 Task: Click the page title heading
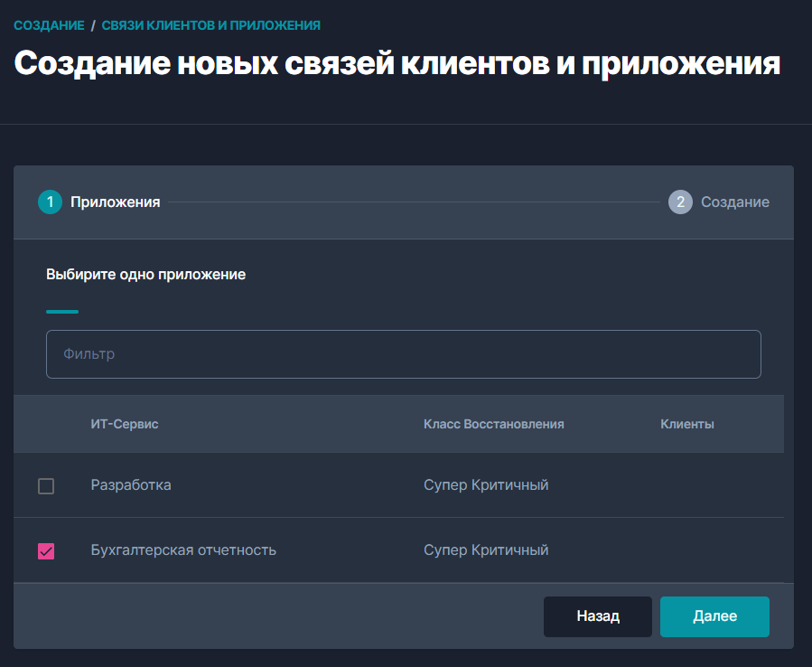397,63
